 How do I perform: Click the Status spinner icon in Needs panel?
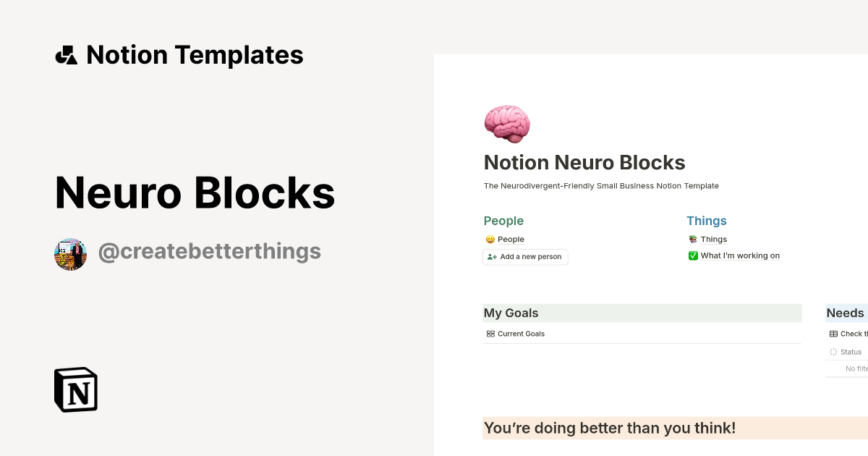pos(833,352)
